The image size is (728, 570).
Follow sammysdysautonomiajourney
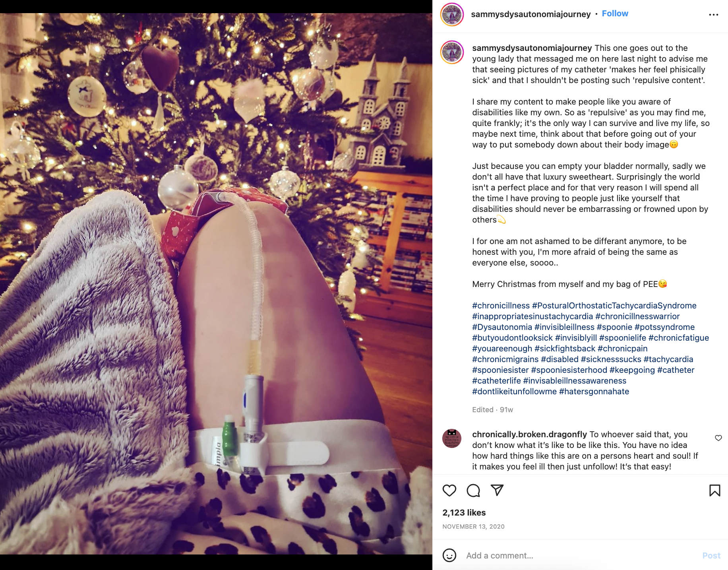[x=615, y=14]
